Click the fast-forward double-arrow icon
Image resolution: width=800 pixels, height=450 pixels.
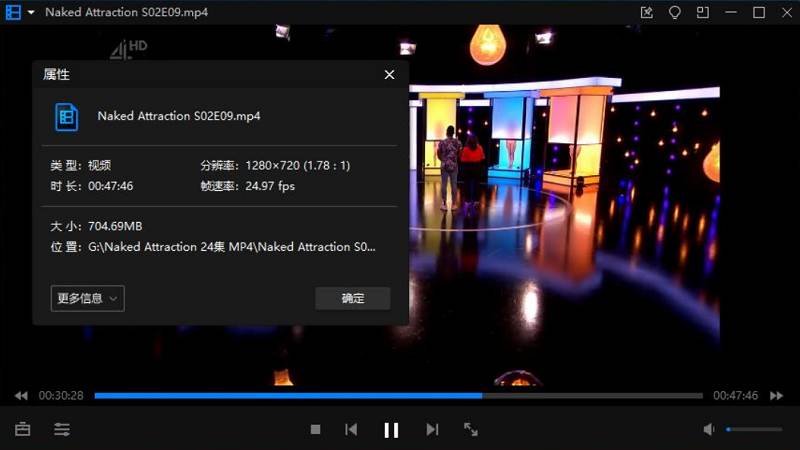click(778, 396)
